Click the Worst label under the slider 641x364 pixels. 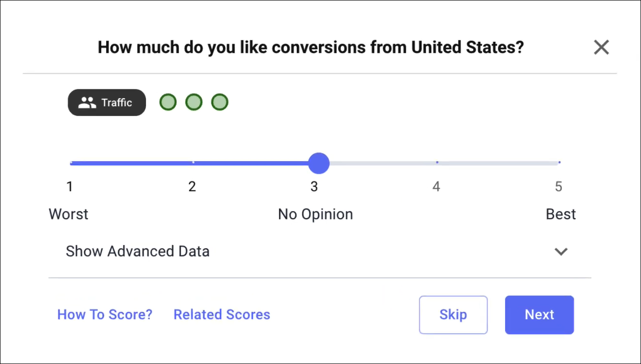point(69,214)
